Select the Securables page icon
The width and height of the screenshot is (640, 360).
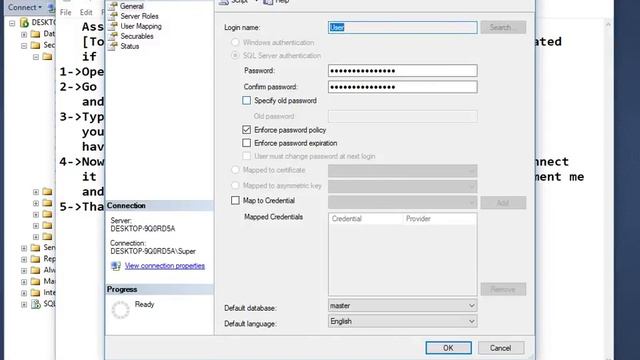pos(113,36)
